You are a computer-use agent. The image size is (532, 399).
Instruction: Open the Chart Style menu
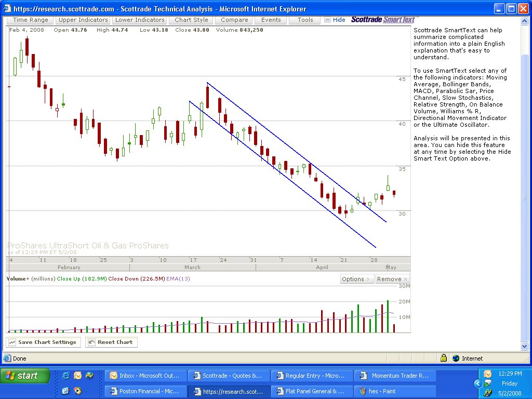[191, 20]
